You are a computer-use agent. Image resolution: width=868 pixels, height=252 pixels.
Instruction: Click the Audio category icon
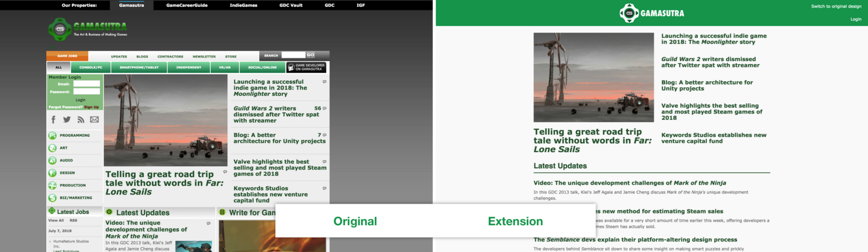pyautogui.click(x=53, y=160)
